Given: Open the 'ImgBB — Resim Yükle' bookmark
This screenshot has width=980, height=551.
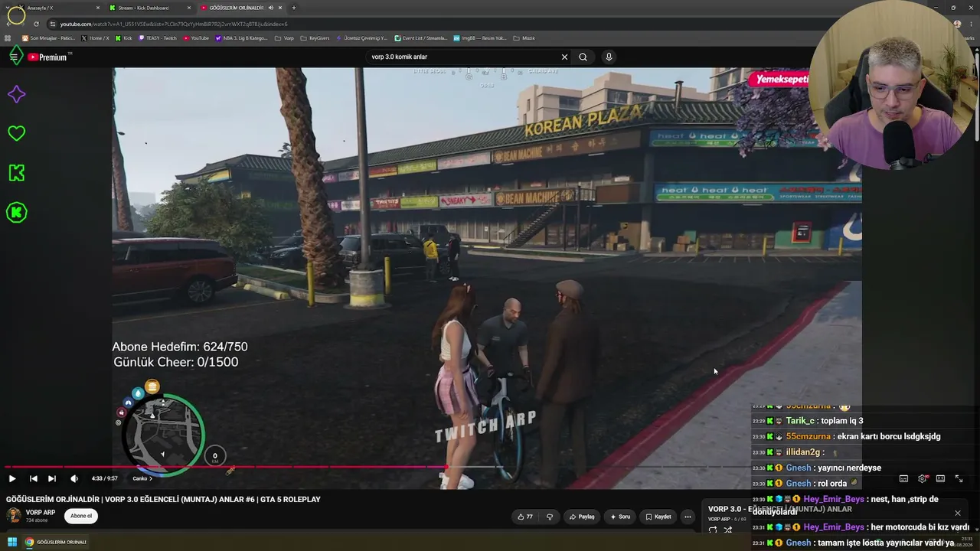Looking at the screenshot, I should coord(480,38).
